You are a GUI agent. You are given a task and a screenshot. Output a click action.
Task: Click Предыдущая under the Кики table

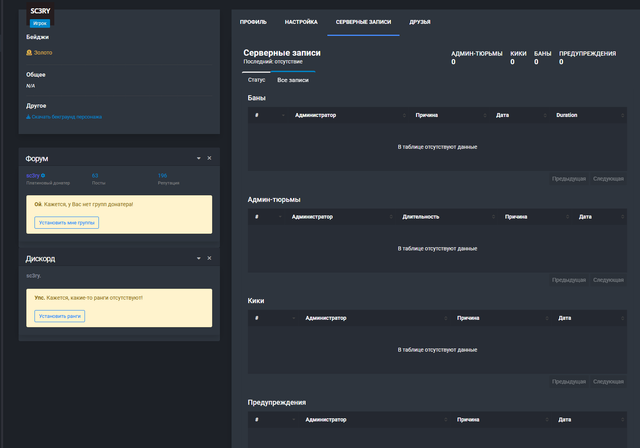tap(569, 381)
